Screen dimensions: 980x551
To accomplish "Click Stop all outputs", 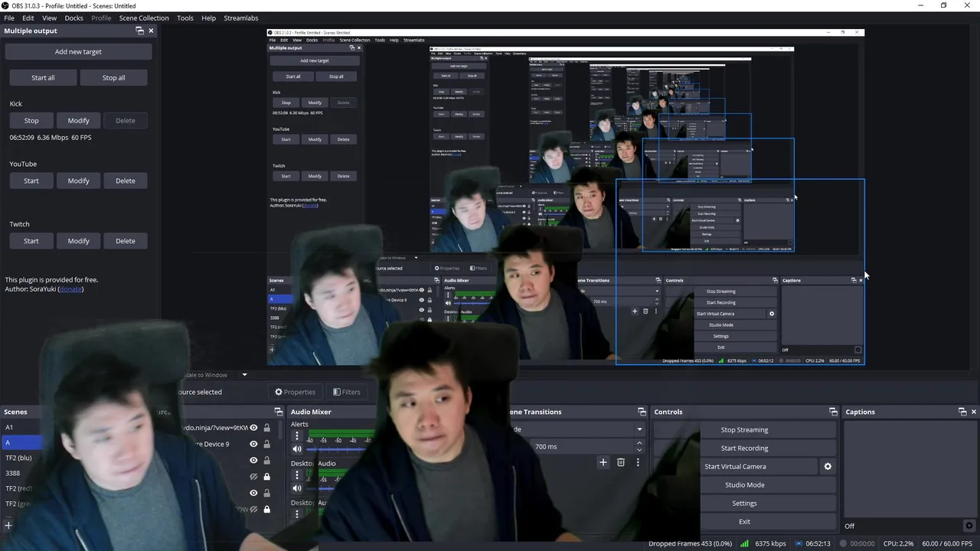I will (x=113, y=77).
